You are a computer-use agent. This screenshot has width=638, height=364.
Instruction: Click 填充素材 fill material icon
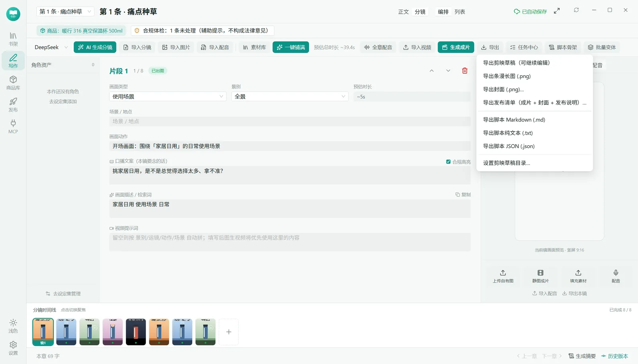pyautogui.click(x=578, y=276)
